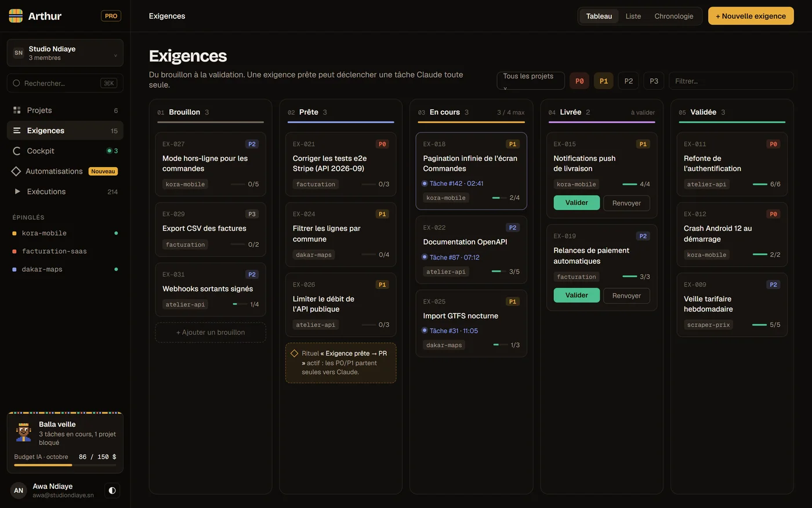This screenshot has height=508, width=812.
Task: Click the orange kora-mobile project marker
Action: pos(14,233)
